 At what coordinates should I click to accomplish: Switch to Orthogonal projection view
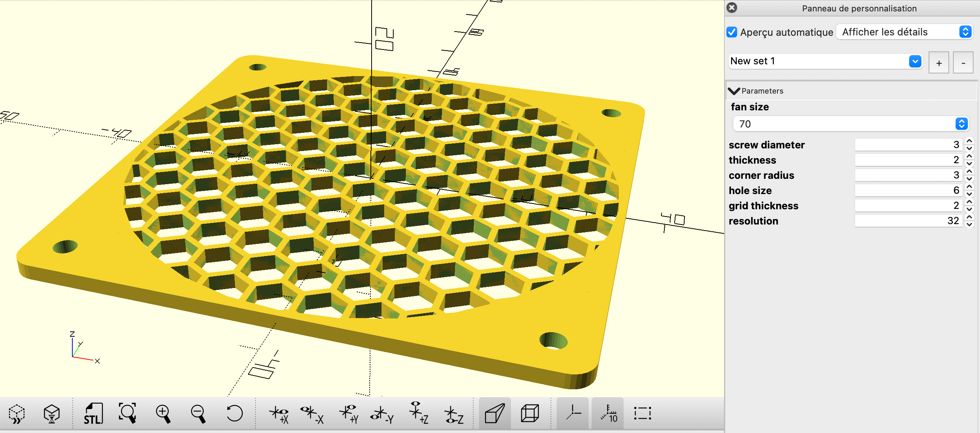tap(530, 414)
